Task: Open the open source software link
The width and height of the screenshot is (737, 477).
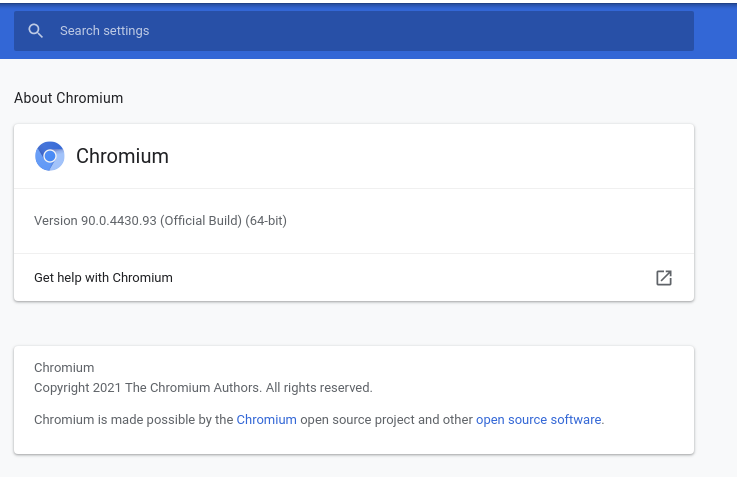Action: [x=538, y=420]
